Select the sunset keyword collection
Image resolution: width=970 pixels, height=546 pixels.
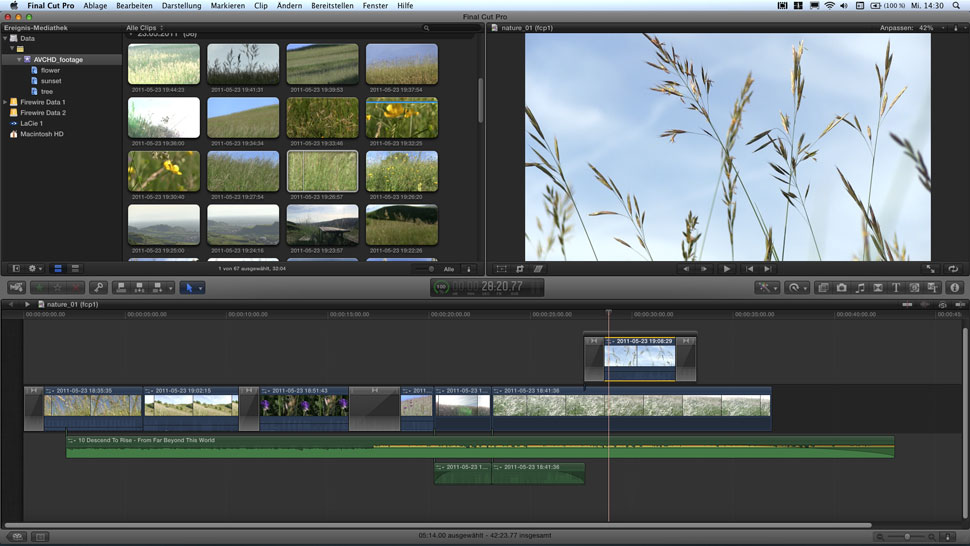tap(51, 81)
